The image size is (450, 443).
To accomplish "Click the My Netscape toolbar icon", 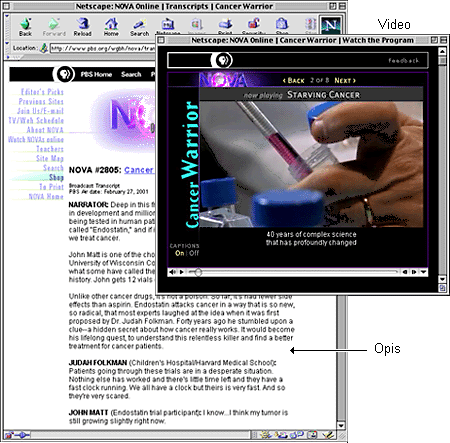I will pyautogui.click(x=168, y=27).
